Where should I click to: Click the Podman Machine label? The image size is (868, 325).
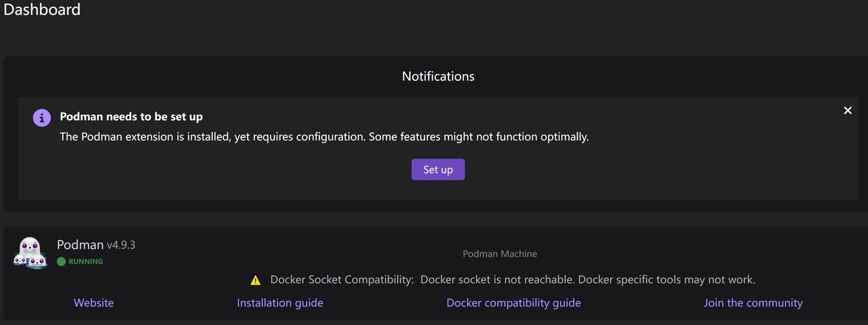(500, 254)
